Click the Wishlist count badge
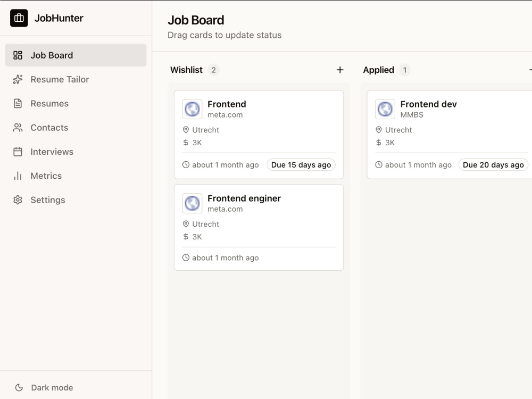 213,70
